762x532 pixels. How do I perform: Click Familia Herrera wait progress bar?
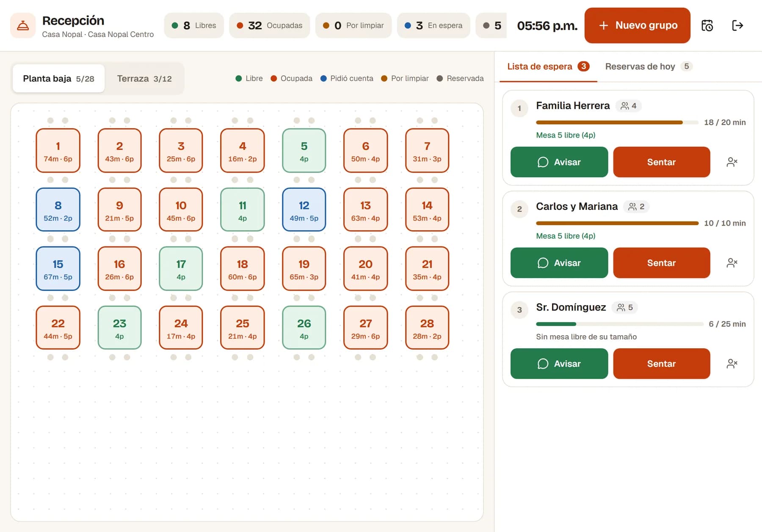click(x=617, y=122)
